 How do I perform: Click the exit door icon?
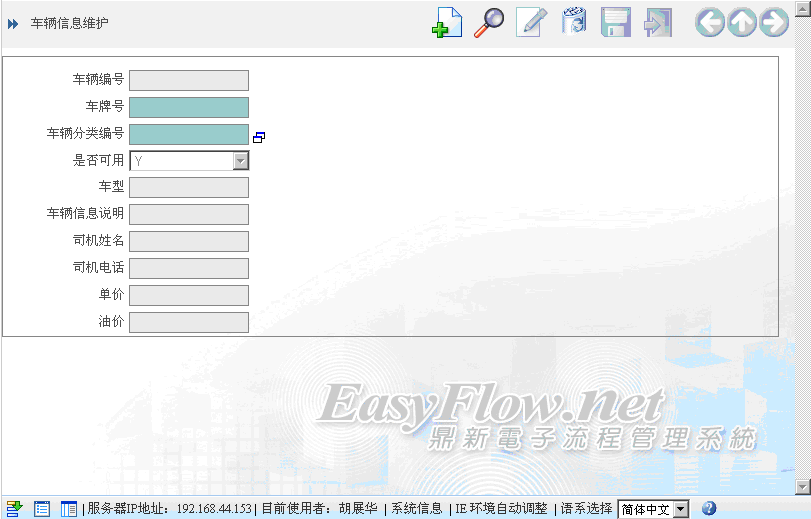658,22
